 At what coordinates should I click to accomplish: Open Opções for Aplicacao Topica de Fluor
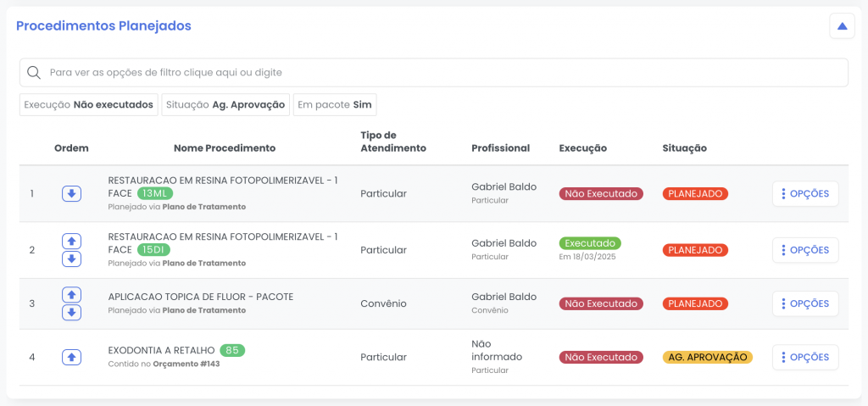coord(804,303)
